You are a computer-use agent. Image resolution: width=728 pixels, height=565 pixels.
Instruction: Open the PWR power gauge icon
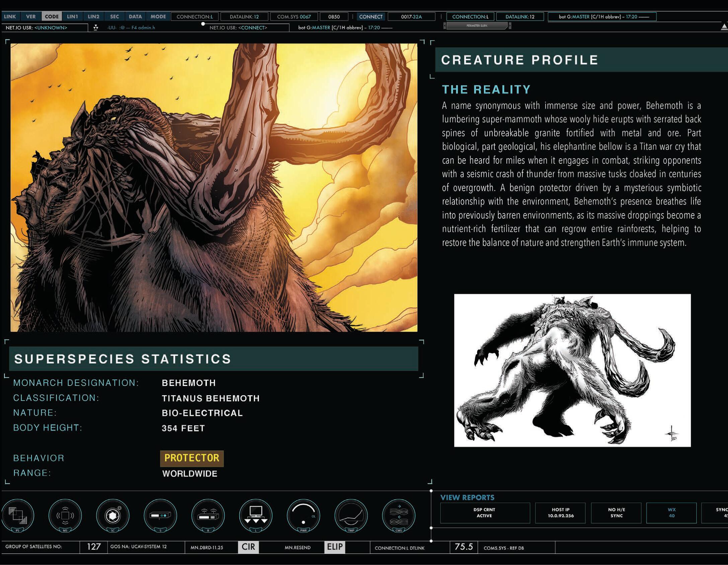coord(304,516)
